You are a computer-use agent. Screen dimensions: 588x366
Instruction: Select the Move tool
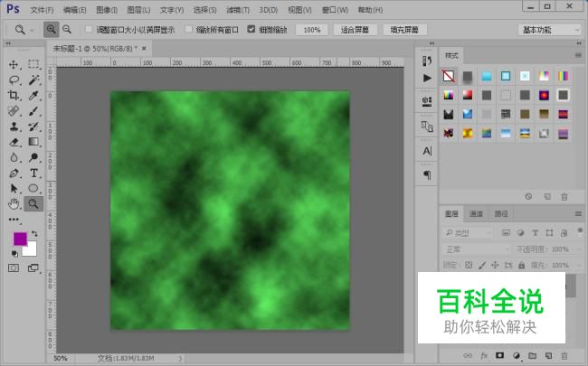click(x=14, y=64)
